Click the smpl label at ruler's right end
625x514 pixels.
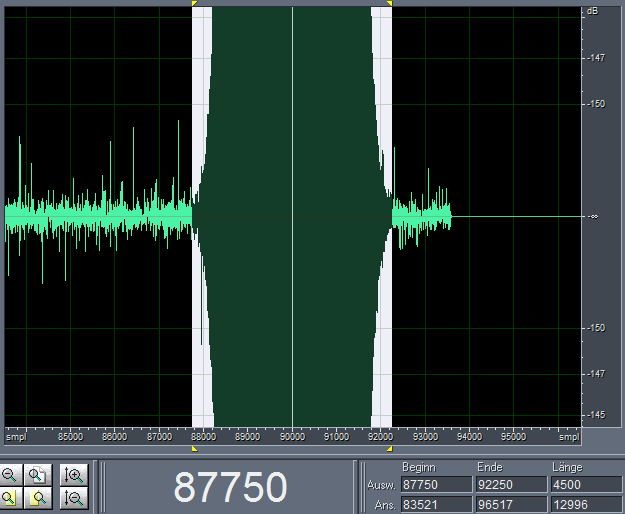[569, 437]
